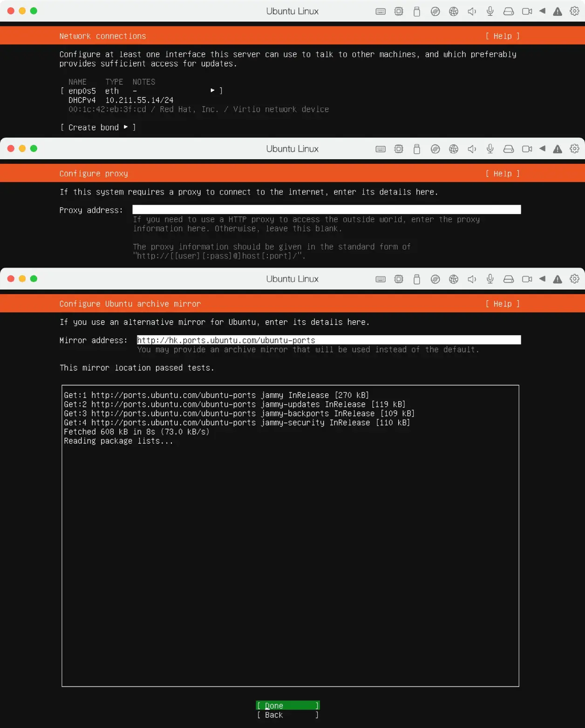Open Help on Configure Ubuntu archive mirror screen
The height and width of the screenshot is (728, 585).
tap(503, 304)
